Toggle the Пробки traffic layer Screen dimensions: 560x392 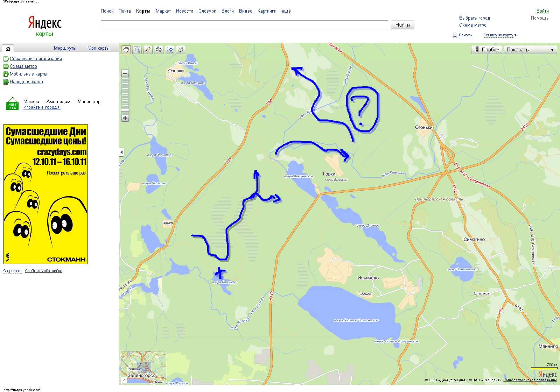pyautogui.click(x=486, y=50)
